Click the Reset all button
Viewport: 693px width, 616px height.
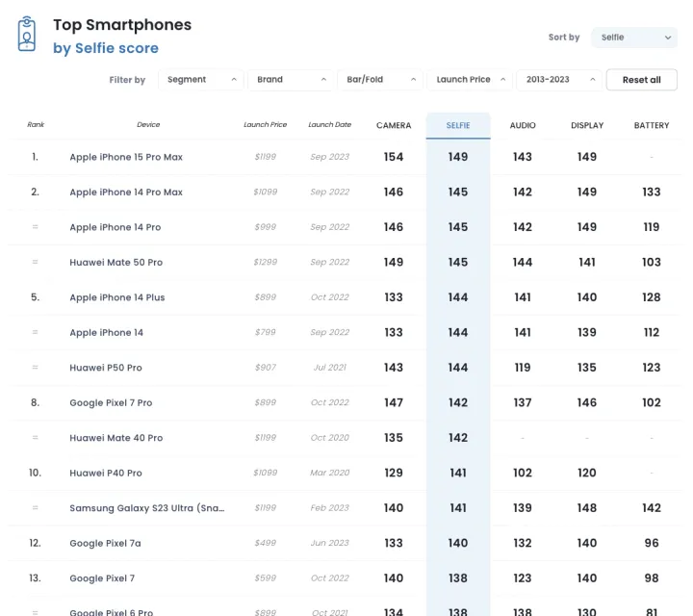point(641,80)
